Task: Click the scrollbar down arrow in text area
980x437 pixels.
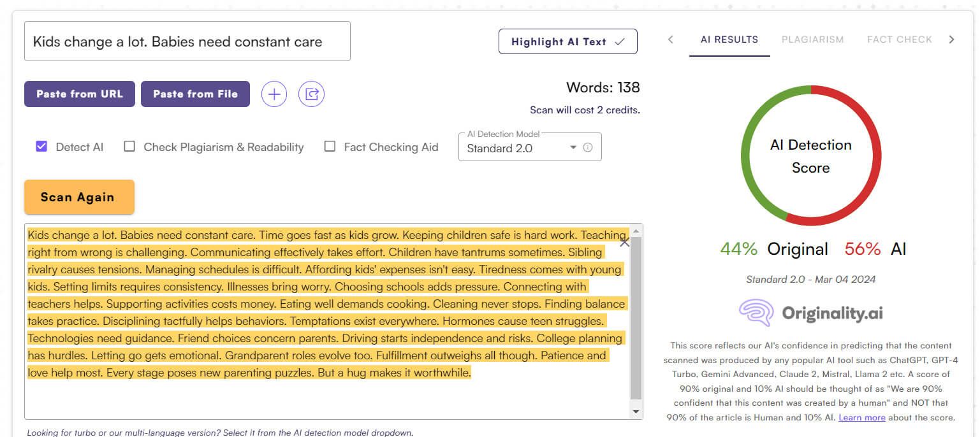Action: click(636, 412)
